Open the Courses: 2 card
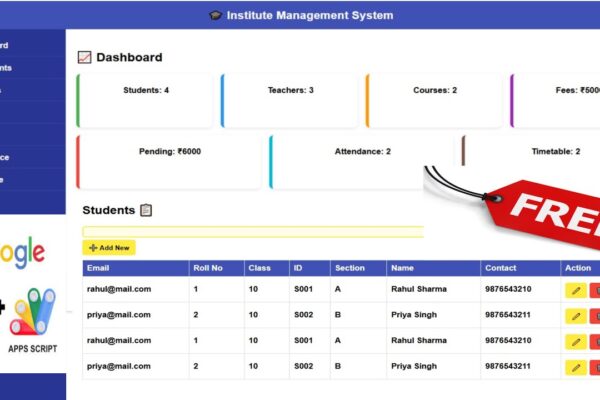Screen dimensions: 600x400 tap(434, 101)
